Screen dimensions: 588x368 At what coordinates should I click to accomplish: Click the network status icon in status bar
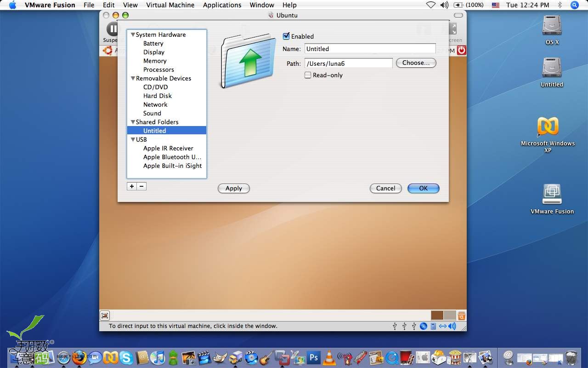coord(443,326)
